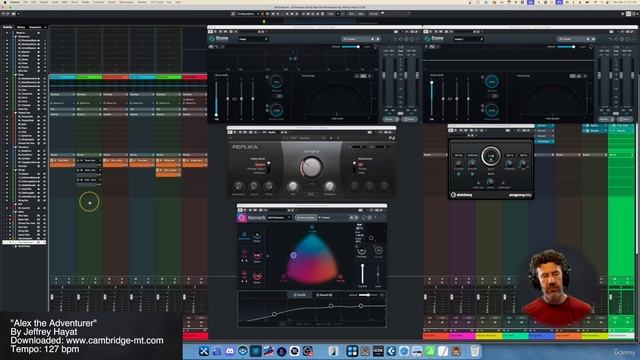
Task: Open the crossed-tools app icon in the Dock
Action: 204,351
